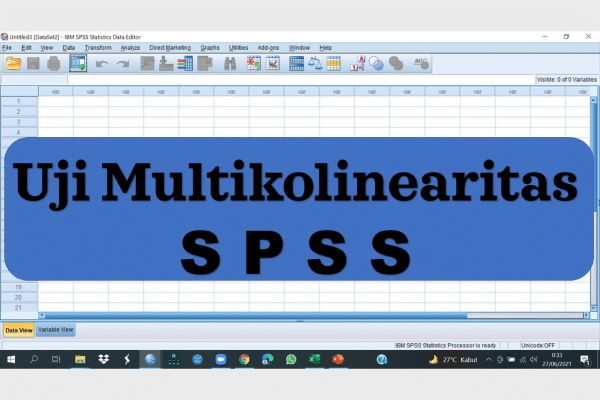Viewport: 600px width, 400px height.
Task: Click the Spell check ABC icon
Action: tap(421, 64)
